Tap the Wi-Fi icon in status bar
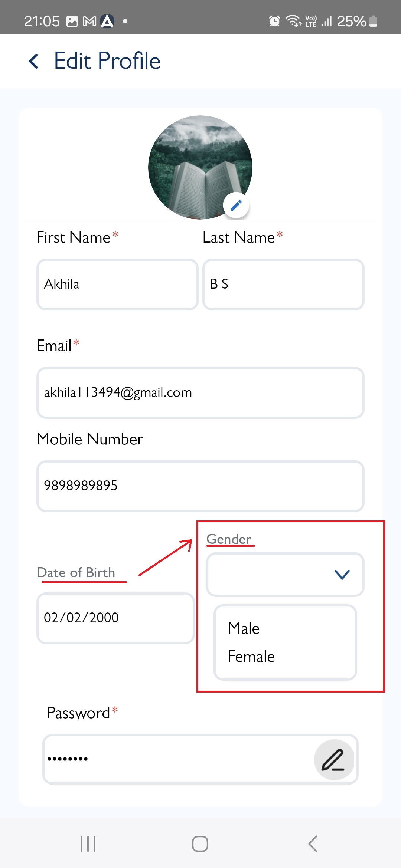401x868 pixels. (293, 21)
